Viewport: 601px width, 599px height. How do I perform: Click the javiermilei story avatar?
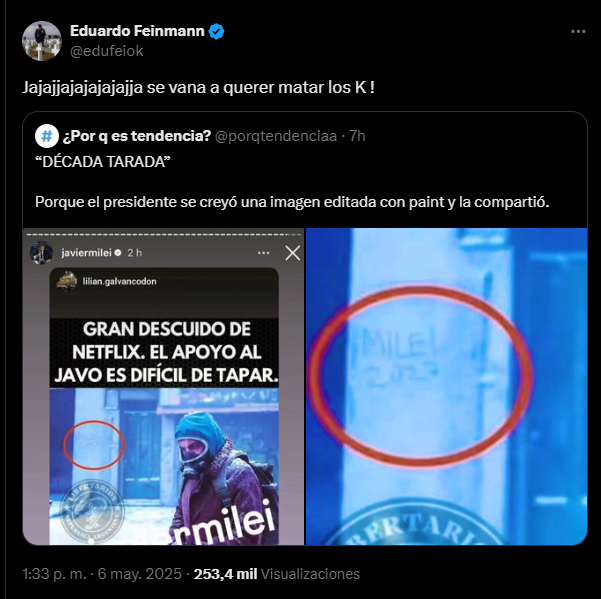pos(41,253)
